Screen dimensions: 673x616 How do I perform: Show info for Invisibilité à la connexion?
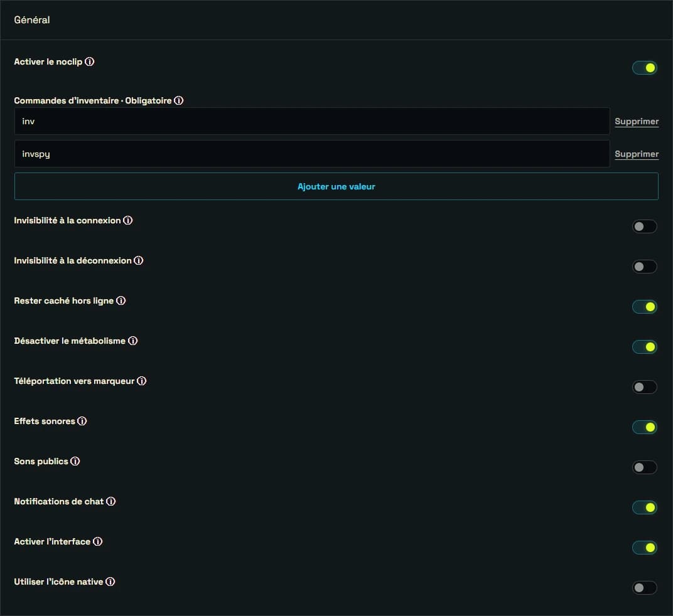click(x=128, y=220)
